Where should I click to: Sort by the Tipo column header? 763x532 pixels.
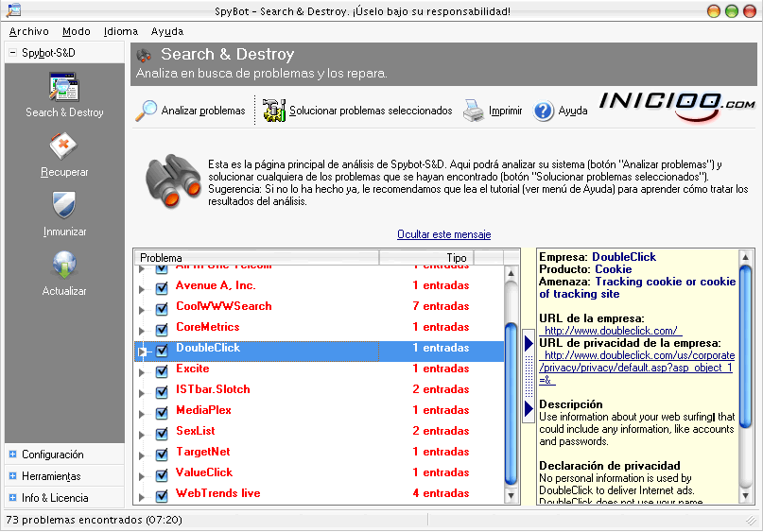[426, 258]
